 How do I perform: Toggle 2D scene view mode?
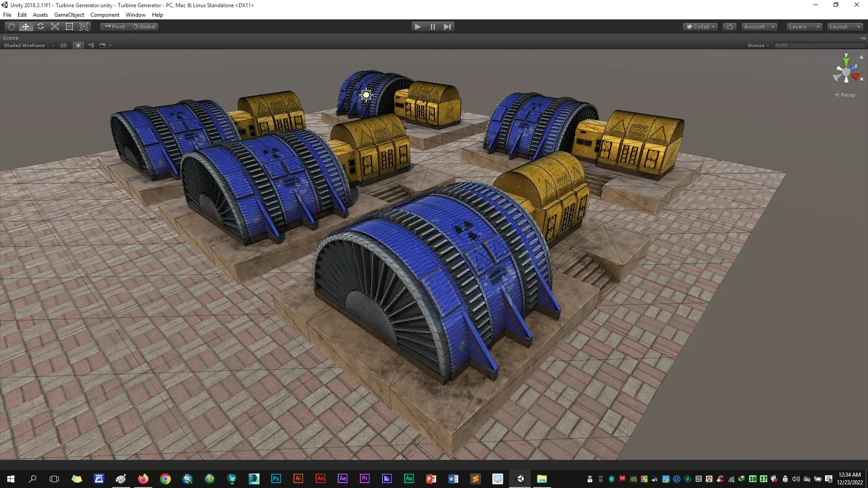63,45
